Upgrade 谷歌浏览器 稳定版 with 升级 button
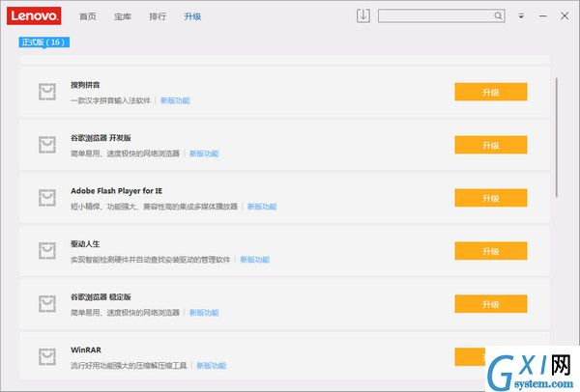The width and height of the screenshot is (580, 392). tap(491, 304)
